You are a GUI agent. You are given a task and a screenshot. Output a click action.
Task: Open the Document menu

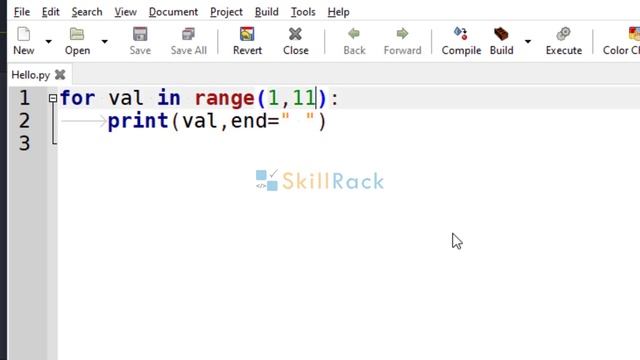173,12
